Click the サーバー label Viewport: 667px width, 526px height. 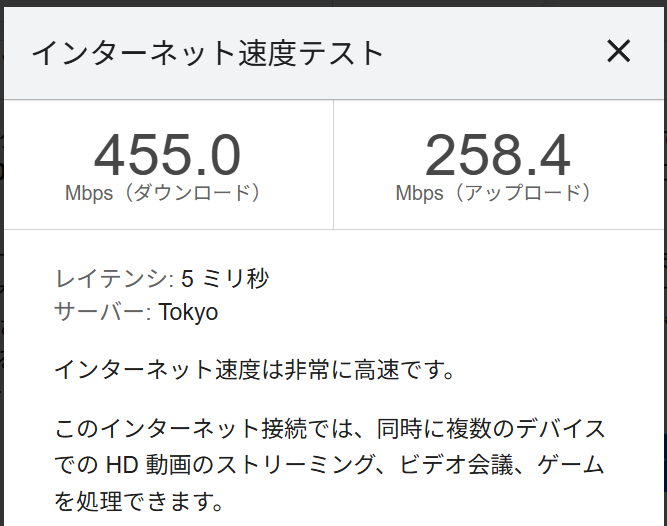point(100,312)
